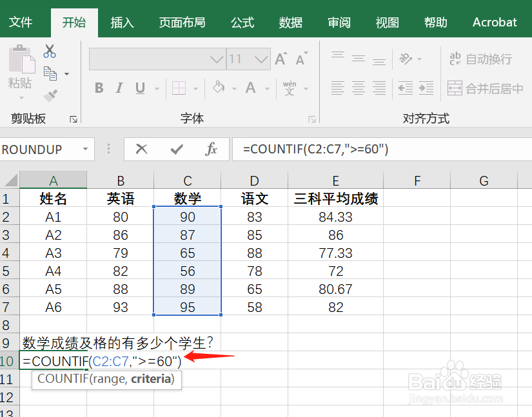Image resolution: width=532 pixels, height=417 pixels.
Task: Expand Copy options dropdown arrow
Action: click(67, 74)
